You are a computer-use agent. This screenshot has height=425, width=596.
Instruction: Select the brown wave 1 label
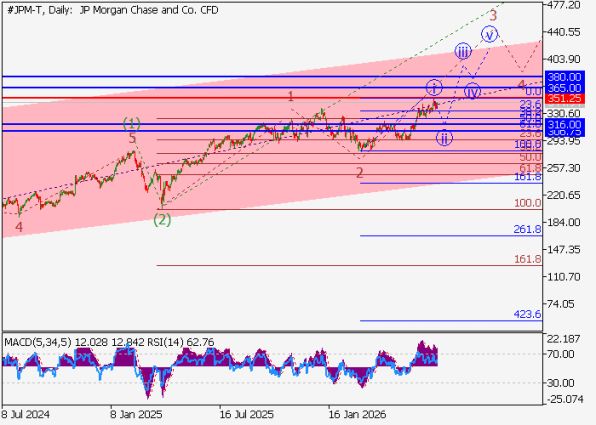291,96
